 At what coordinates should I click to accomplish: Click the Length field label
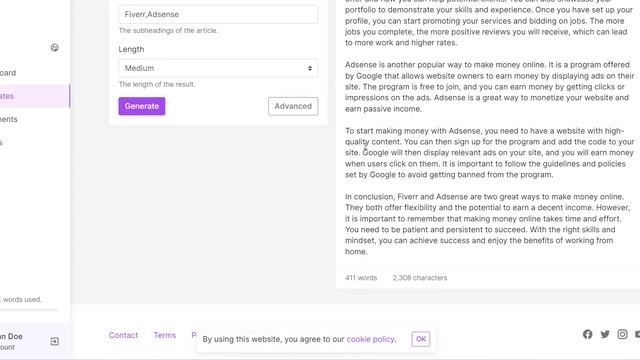coord(131,49)
